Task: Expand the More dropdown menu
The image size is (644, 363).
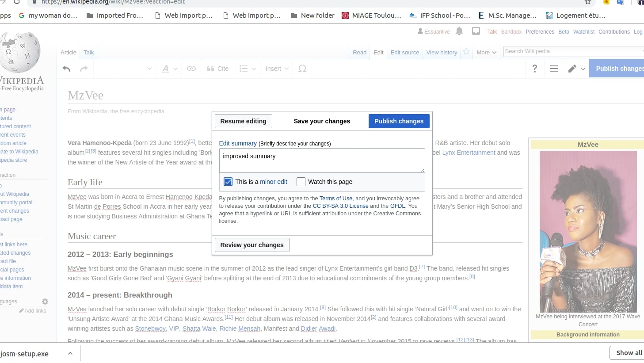Action: pyautogui.click(x=486, y=53)
